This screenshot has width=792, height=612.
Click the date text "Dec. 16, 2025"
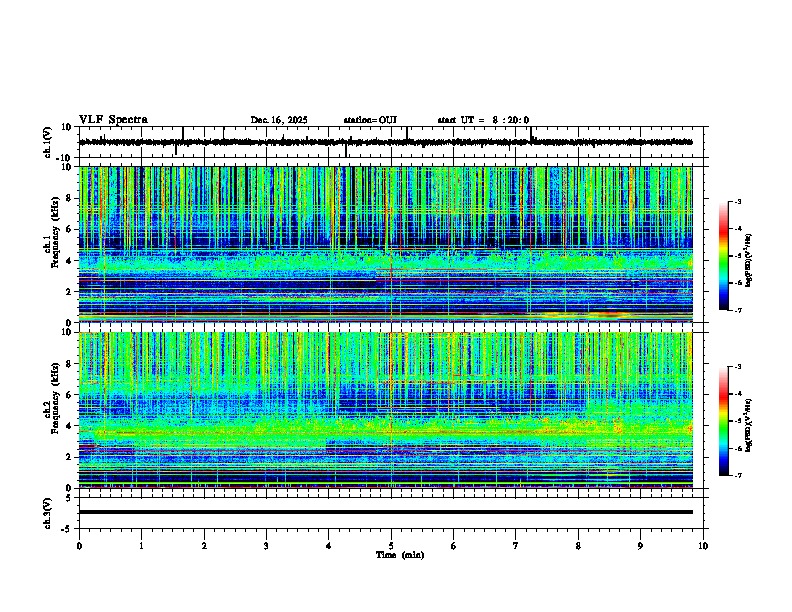point(279,120)
